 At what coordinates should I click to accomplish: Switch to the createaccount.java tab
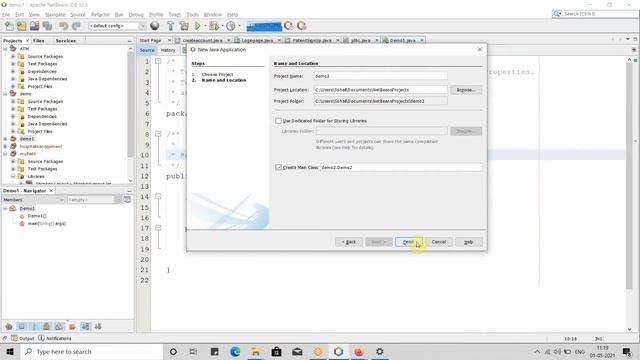pyautogui.click(x=202, y=40)
